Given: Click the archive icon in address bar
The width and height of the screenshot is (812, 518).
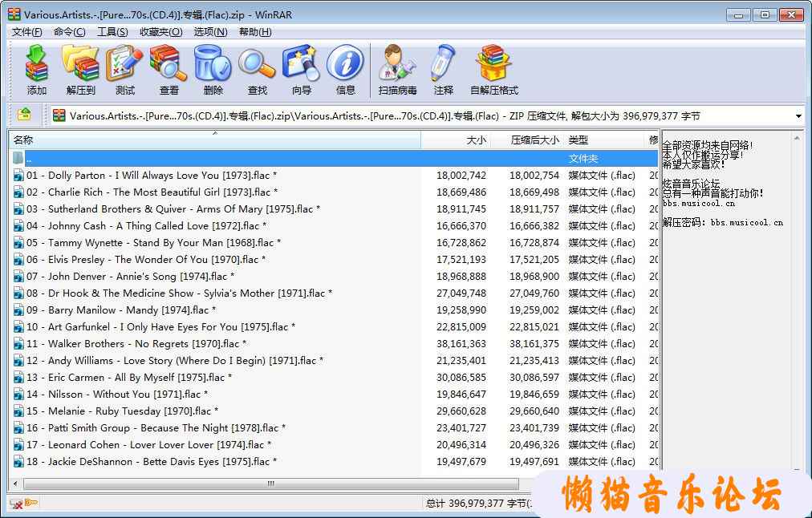Looking at the screenshot, I should click(59, 115).
